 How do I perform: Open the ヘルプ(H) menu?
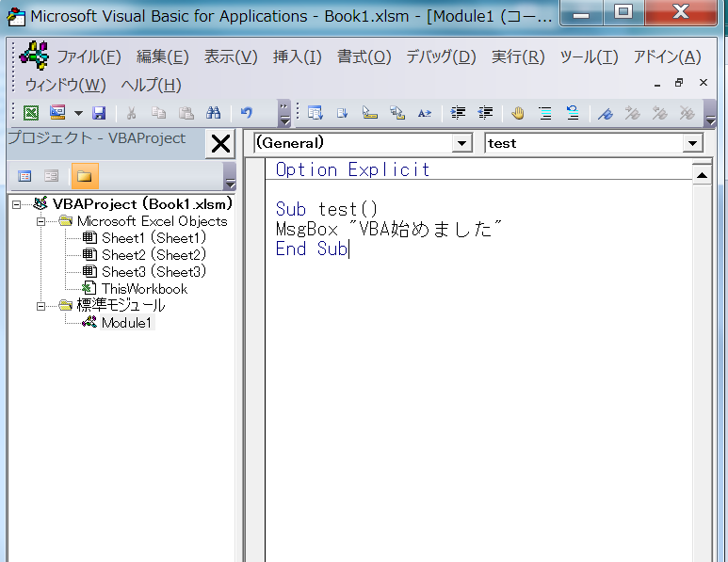(x=151, y=85)
